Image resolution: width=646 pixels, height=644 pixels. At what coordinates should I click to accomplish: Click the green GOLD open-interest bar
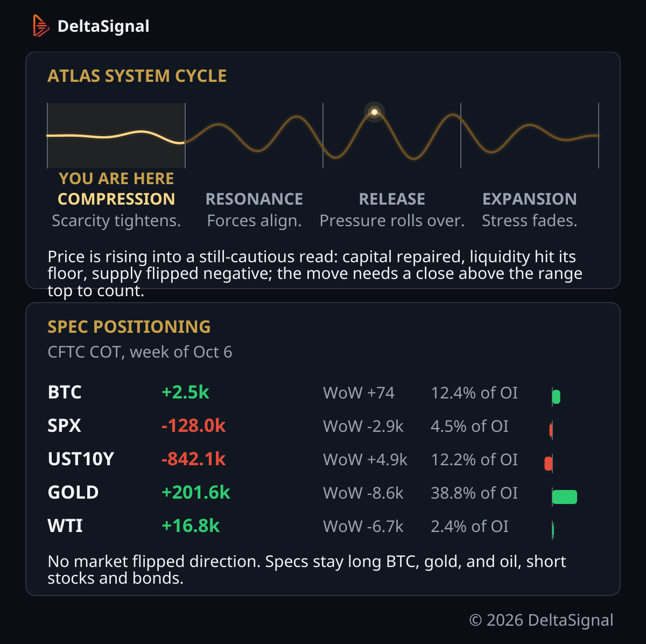tap(565, 497)
